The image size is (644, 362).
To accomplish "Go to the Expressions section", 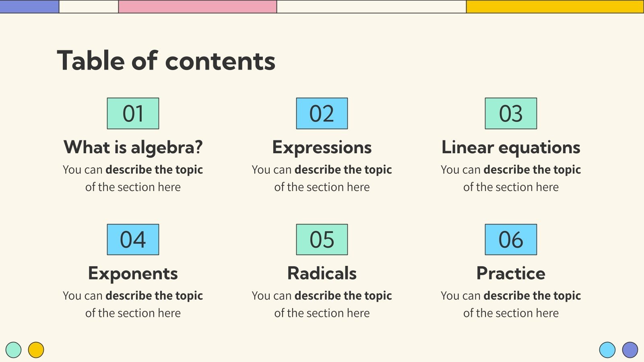I will pyautogui.click(x=322, y=147).
